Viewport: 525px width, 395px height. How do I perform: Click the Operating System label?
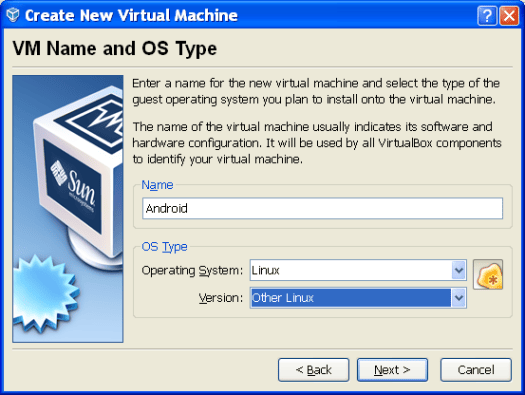(x=192, y=270)
